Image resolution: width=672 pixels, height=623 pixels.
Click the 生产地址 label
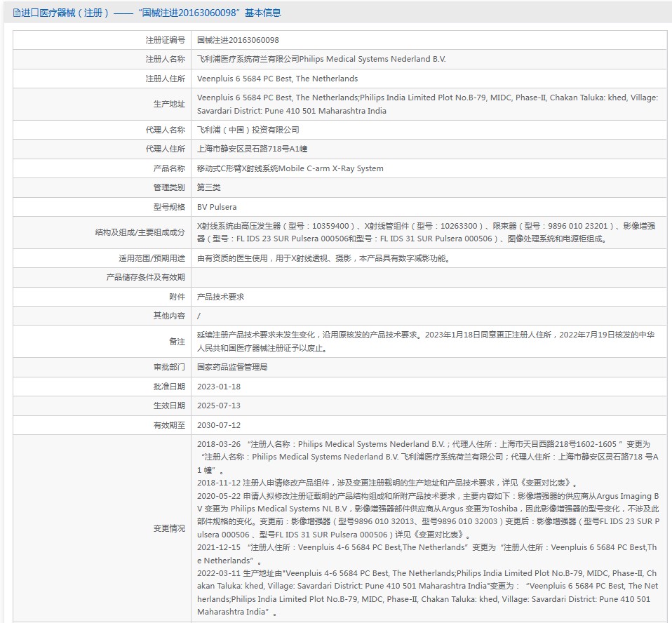click(x=169, y=104)
